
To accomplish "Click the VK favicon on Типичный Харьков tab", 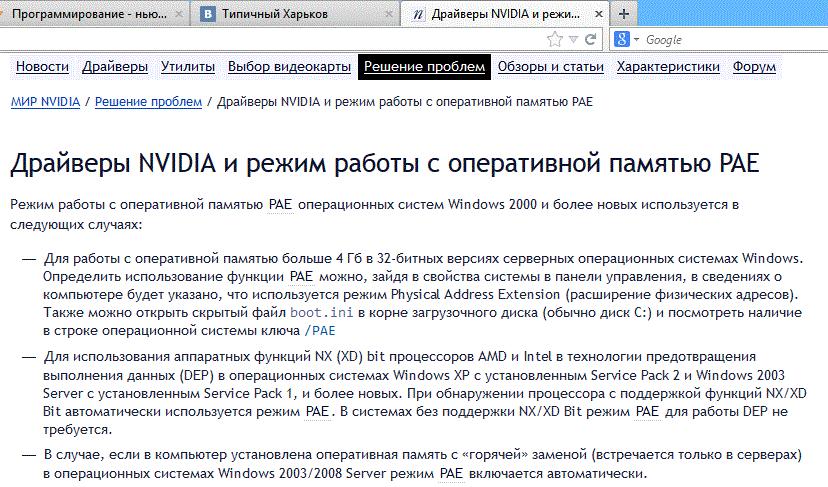I will [208, 14].
